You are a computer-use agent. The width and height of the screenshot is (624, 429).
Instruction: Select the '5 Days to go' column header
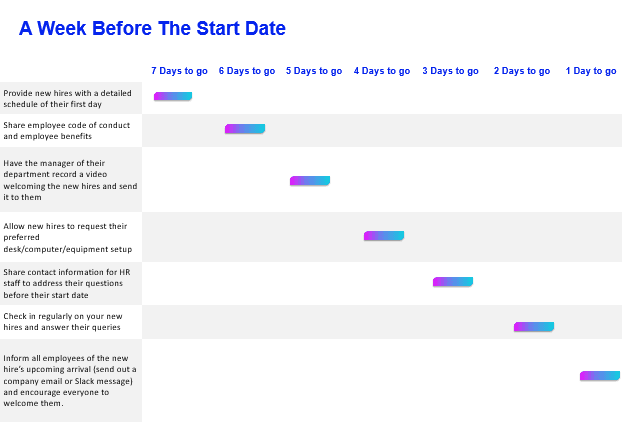[314, 71]
